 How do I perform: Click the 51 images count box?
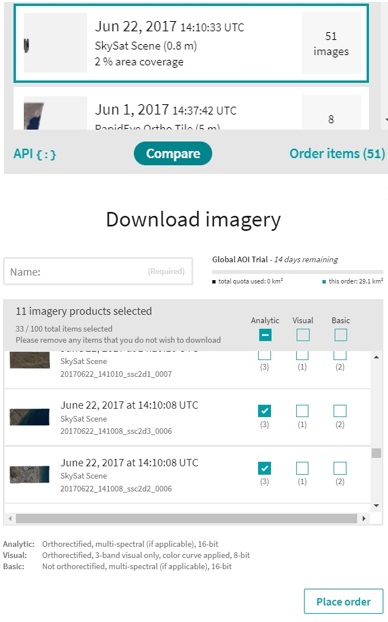click(331, 43)
